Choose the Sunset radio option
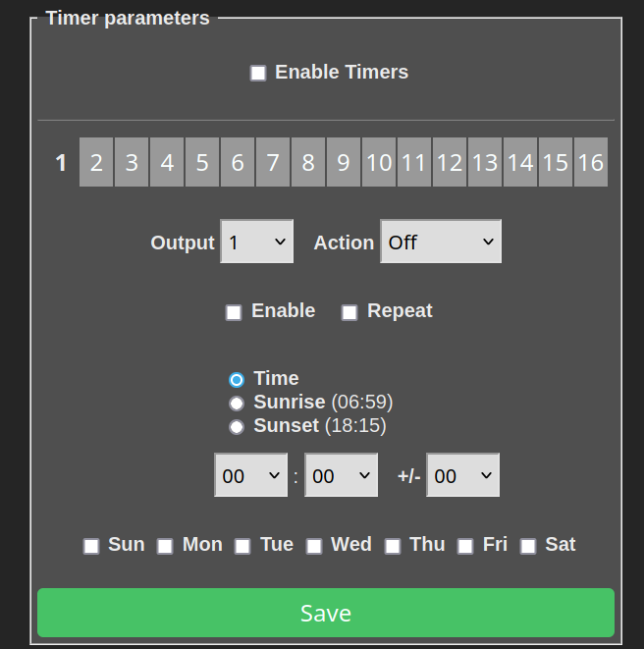 237,427
